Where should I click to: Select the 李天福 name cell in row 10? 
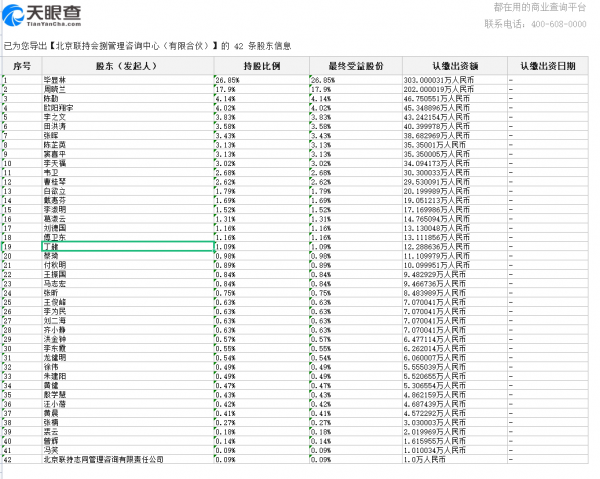coord(127,163)
